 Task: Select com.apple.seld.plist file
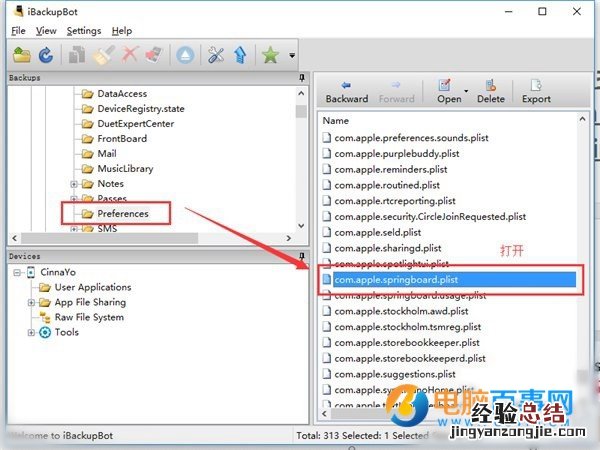(x=377, y=232)
